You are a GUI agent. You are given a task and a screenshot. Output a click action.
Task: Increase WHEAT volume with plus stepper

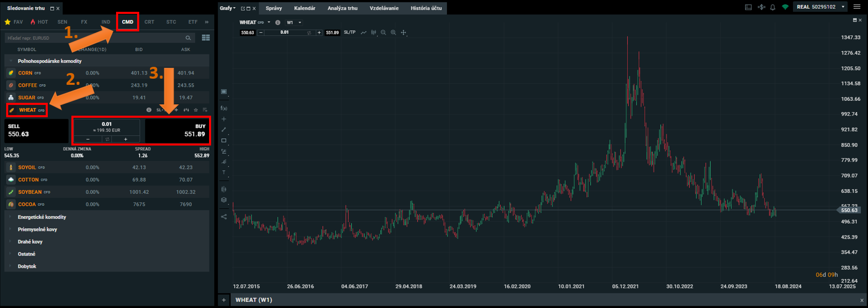click(126, 139)
